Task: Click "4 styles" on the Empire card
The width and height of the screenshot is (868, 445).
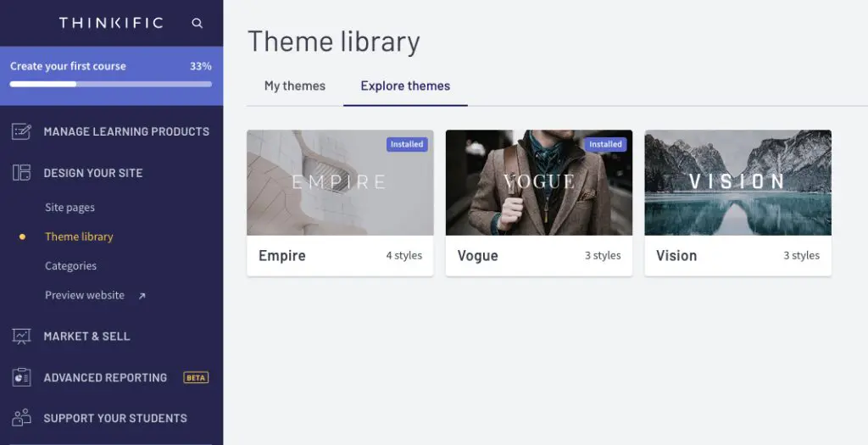Action: [404, 256]
